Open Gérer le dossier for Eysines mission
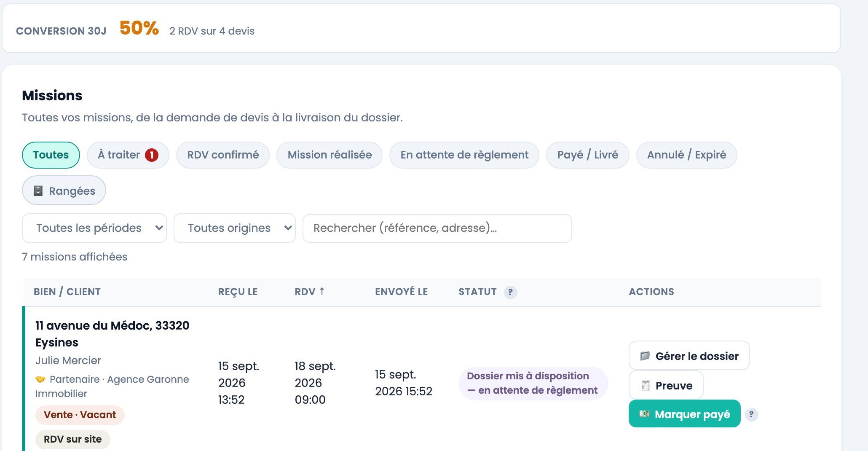Viewport: 868px width, 451px height. click(x=689, y=356)
